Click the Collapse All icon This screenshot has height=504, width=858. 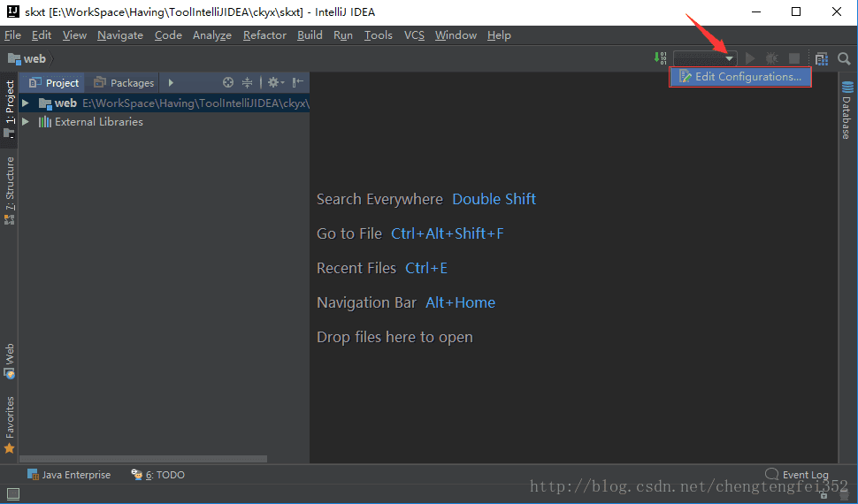coord(248,82)
